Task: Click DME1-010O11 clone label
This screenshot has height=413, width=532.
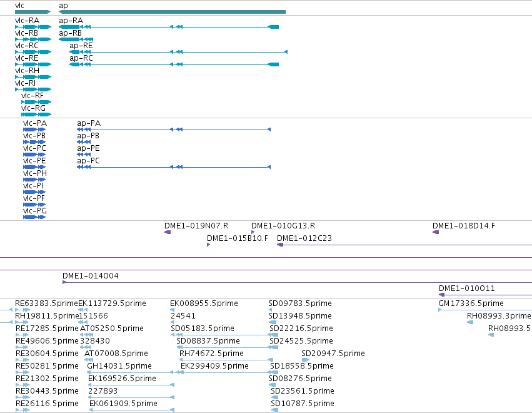Action: pos(467,288)
